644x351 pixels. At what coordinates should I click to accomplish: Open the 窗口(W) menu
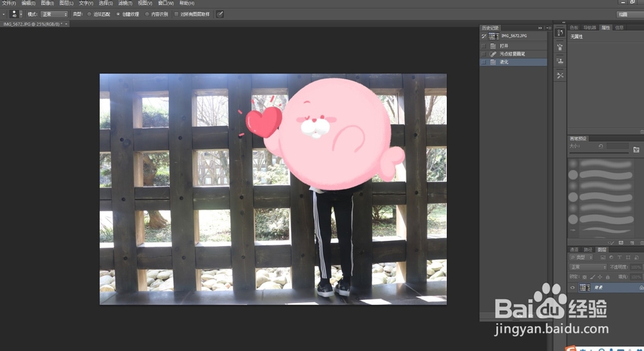(x=166, y=3)
